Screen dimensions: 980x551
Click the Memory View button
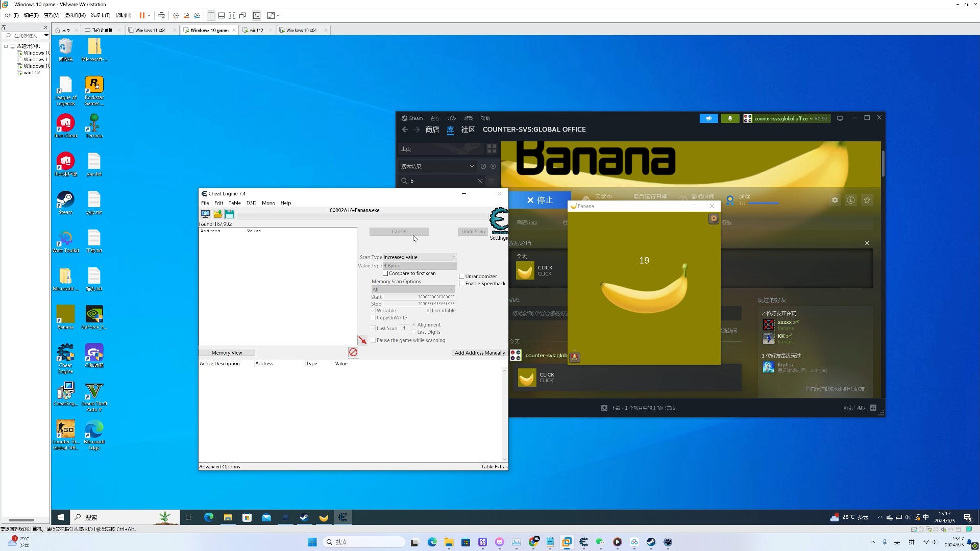tap(227, 353)
